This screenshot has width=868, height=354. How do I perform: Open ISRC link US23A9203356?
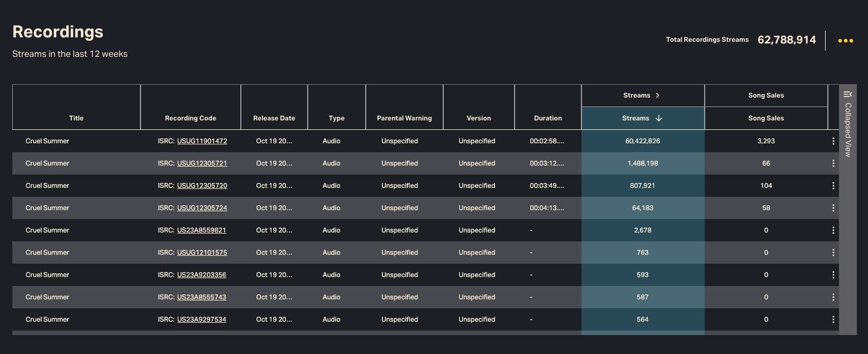[201, 275]
